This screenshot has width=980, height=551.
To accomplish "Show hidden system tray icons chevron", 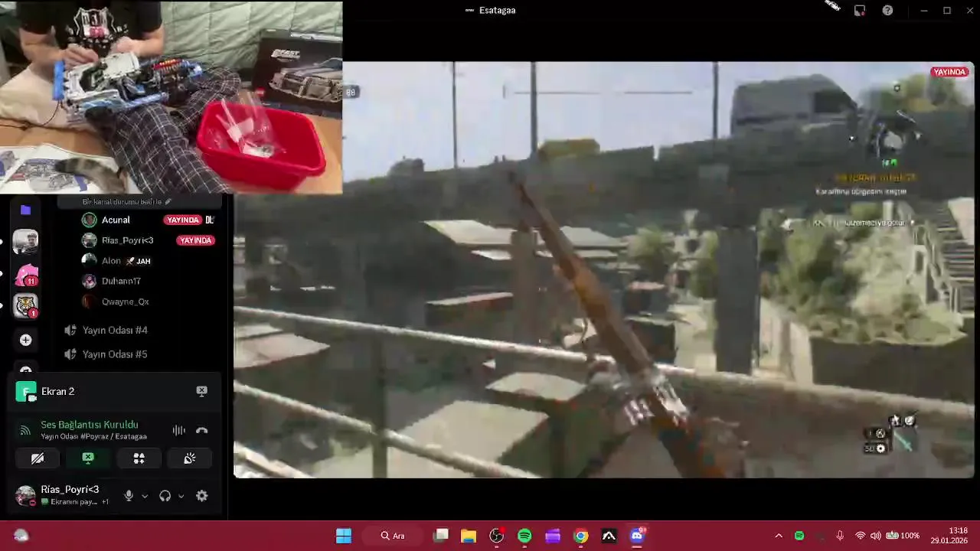I will (779, 536).
